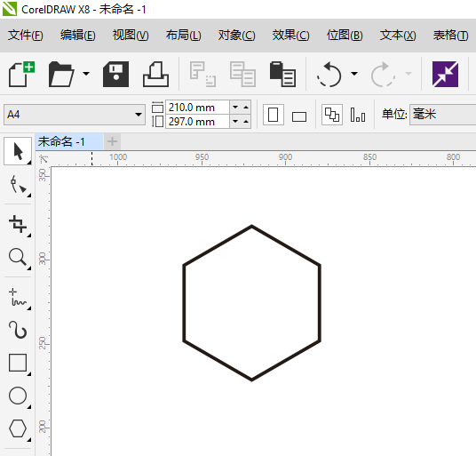Select the Shape edit tool
Screen dimensions: 476x456
(x=18, y=185)
